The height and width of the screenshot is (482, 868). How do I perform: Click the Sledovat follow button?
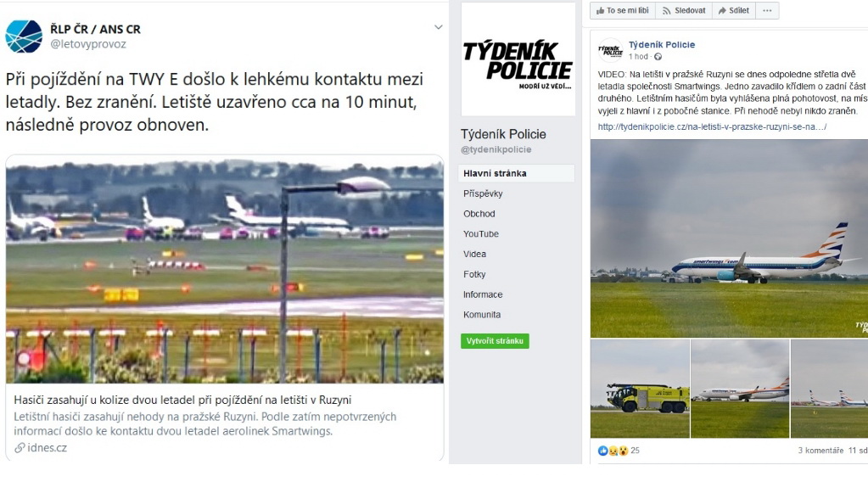tap(684, 10)
